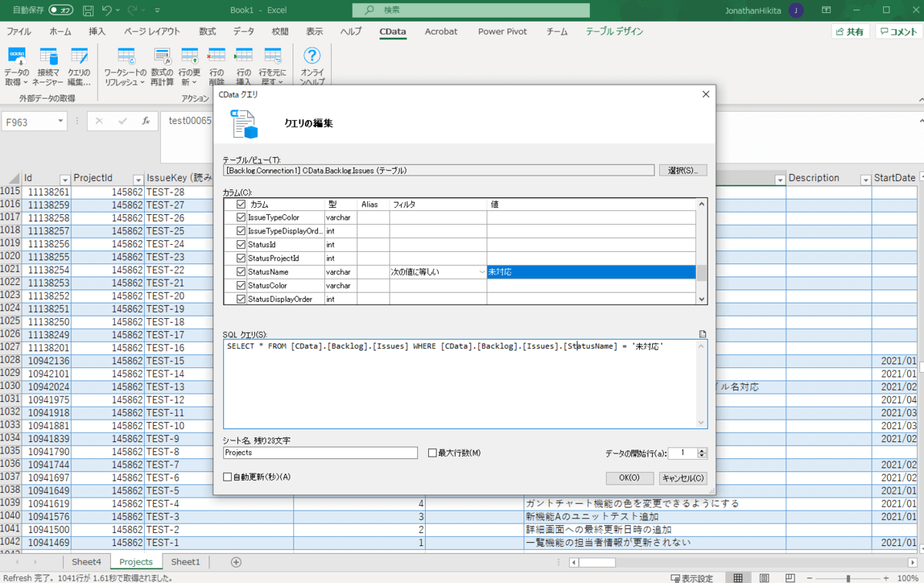The width and height of the screenshot is (924, 583).
Task: Click the copy icon above the SQL query box
Action: (x=701, y=334)
